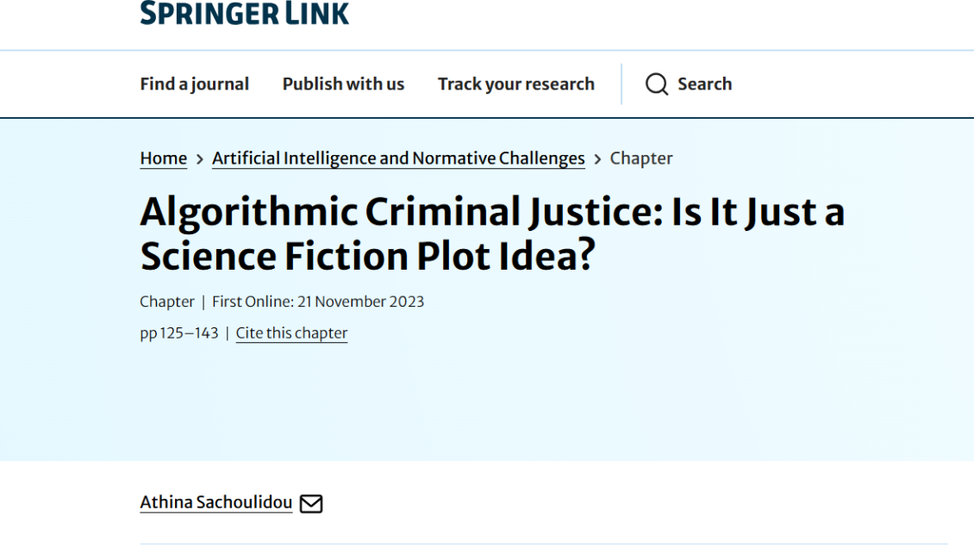This screenshot has height=560, width=974.
Task: Go to Home via breadcrumb
Action: pos(163,159)
